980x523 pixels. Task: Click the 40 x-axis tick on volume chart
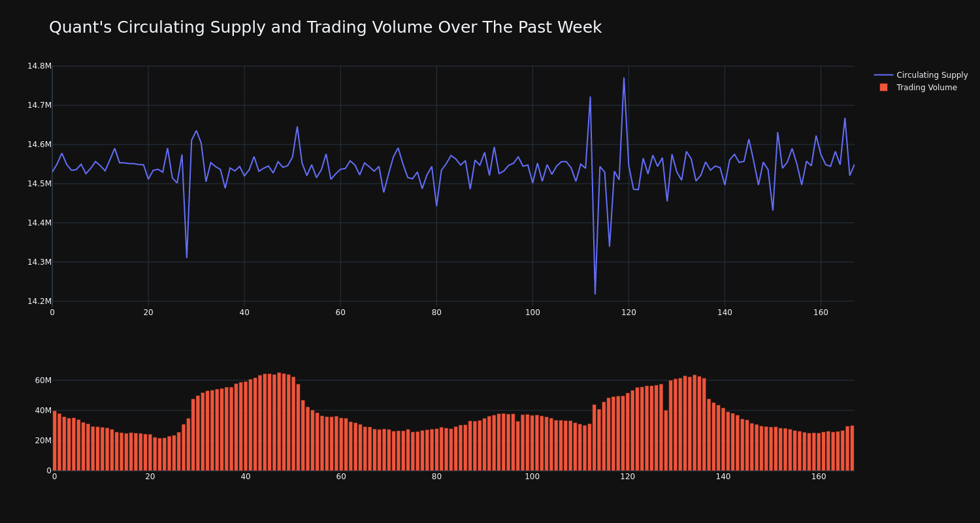(246, 477)
